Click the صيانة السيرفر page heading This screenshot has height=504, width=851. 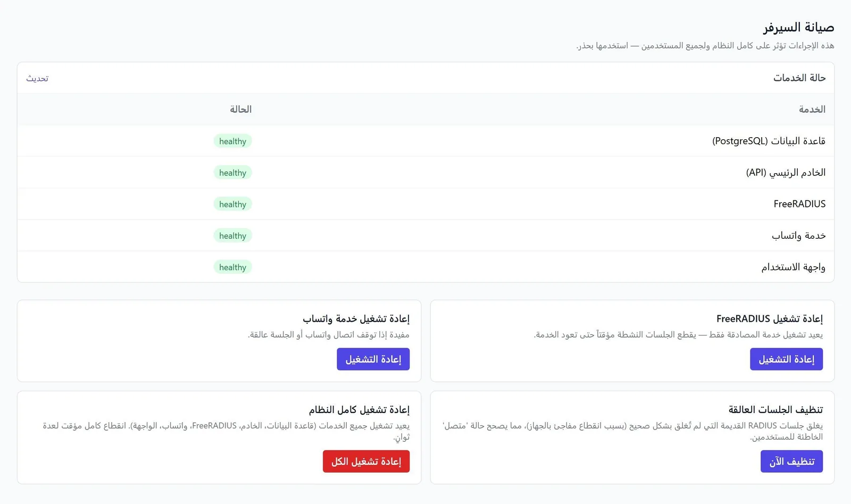pyautogui.click(x=798, y=27)
